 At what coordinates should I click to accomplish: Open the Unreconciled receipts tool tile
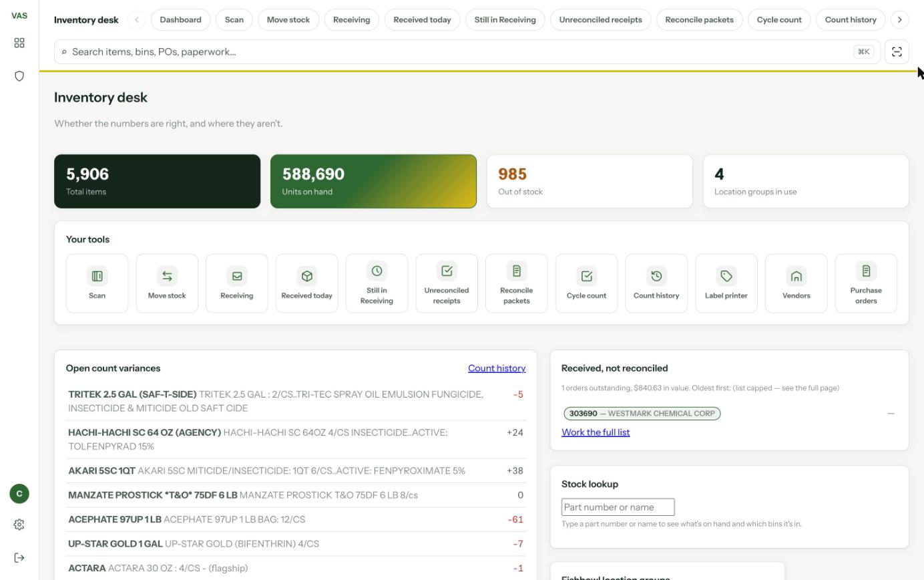447,283
